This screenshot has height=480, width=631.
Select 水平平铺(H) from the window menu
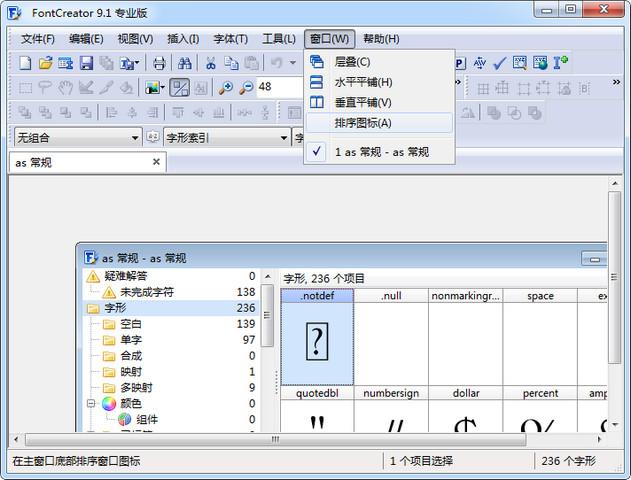[x=363, y=82]
